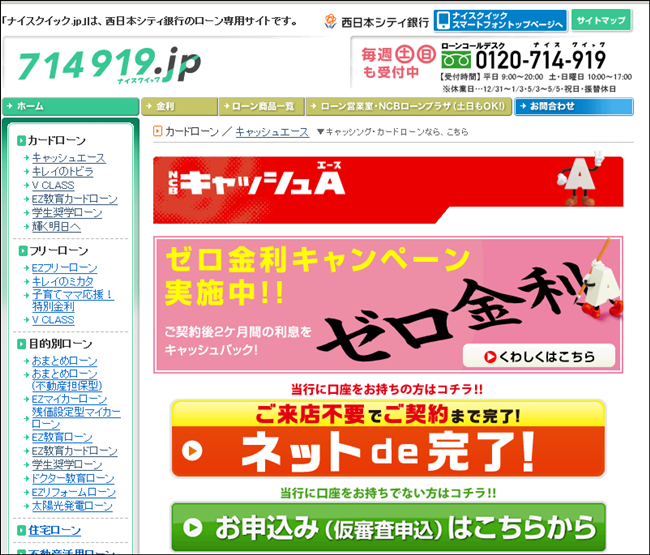The width and height of the screenshot is (650, 555).
Task: Open 子育てママ応援!特別金利 link
Action: 73,301
